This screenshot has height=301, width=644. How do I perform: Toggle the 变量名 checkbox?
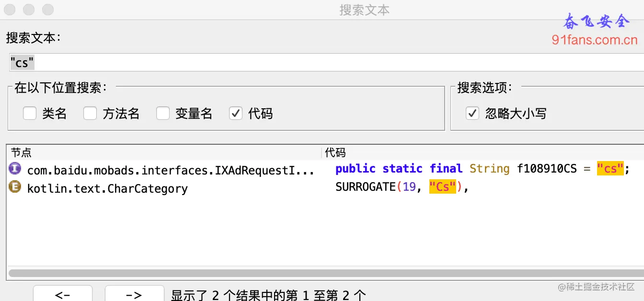pyautogui.click(x=163, y=114)
